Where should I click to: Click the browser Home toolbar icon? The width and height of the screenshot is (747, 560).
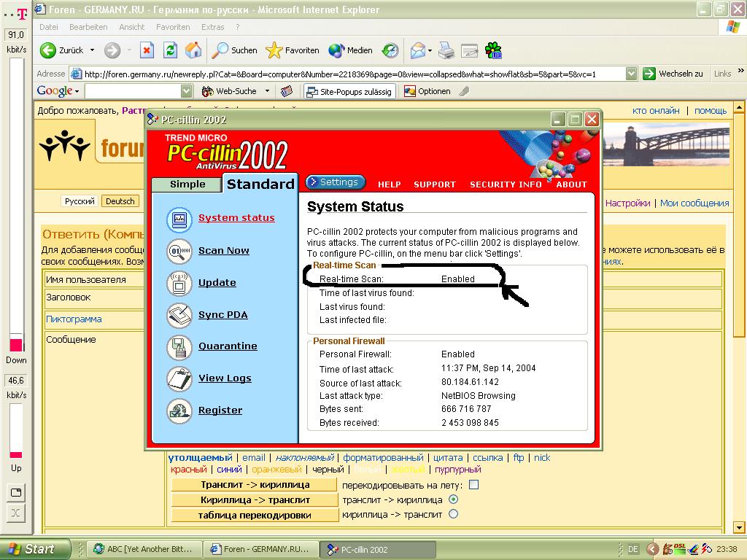click(193, 50)
